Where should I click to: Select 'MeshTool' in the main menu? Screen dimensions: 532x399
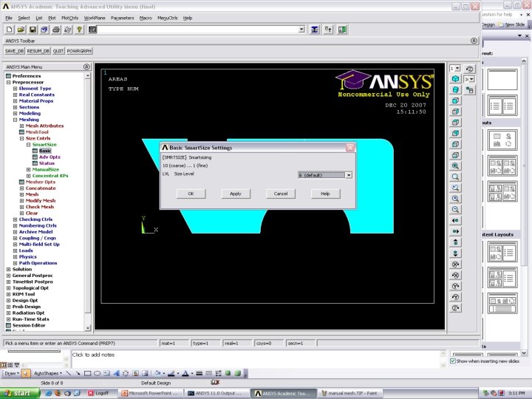(37, 132)
